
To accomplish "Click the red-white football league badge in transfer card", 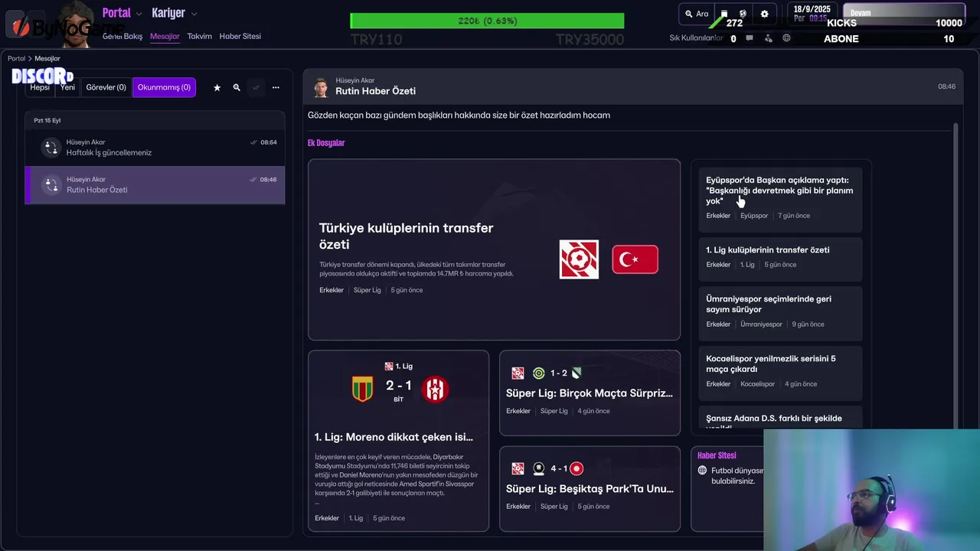I will tap(579, 259).
